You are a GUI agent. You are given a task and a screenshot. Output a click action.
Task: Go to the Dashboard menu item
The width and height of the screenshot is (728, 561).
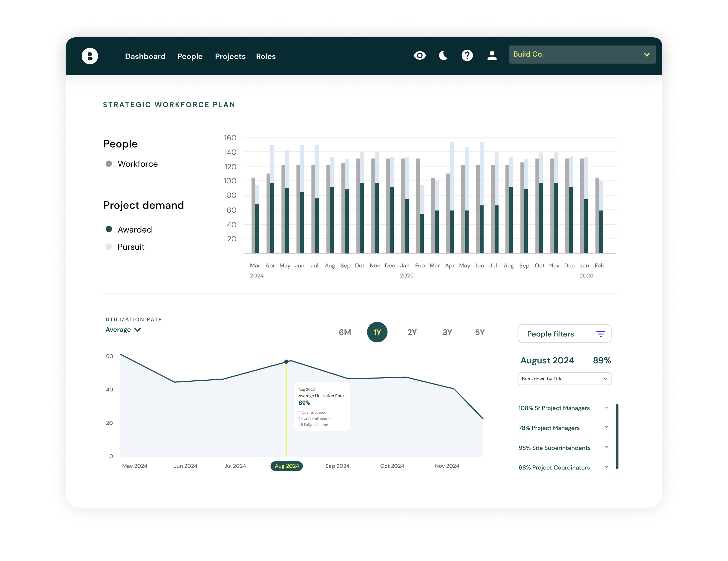[145, 56]
